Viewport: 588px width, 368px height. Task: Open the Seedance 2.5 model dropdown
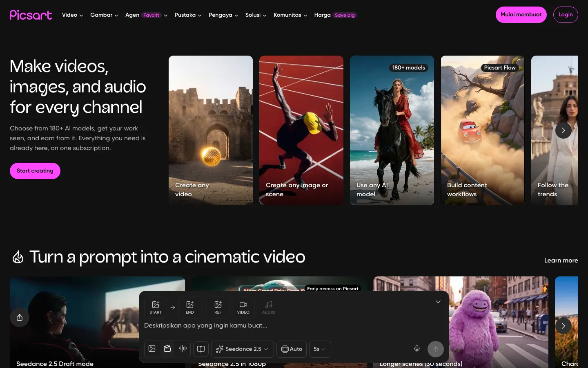[x=243, y=349]
